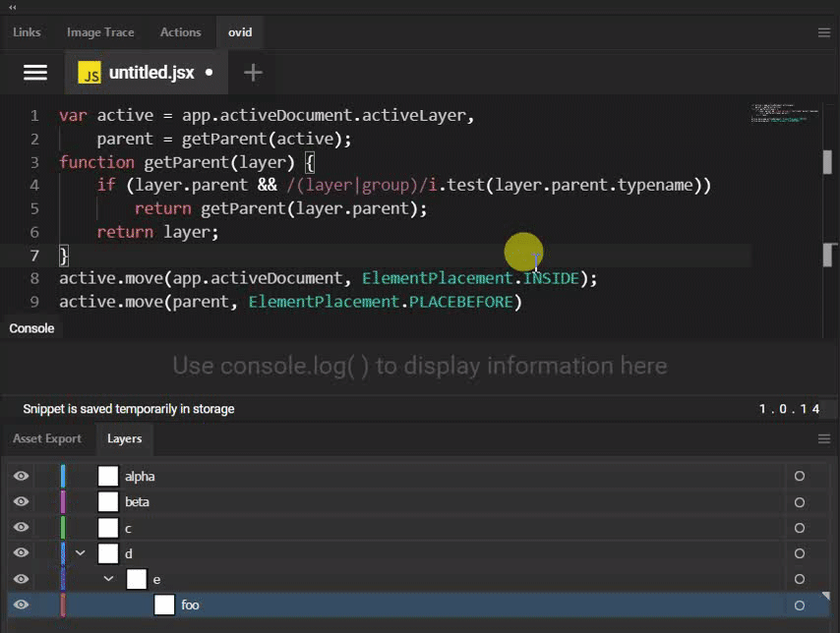Add a new snippet tab with plus
This screenshot has height=633, width=840.
(x=253, y=73)
